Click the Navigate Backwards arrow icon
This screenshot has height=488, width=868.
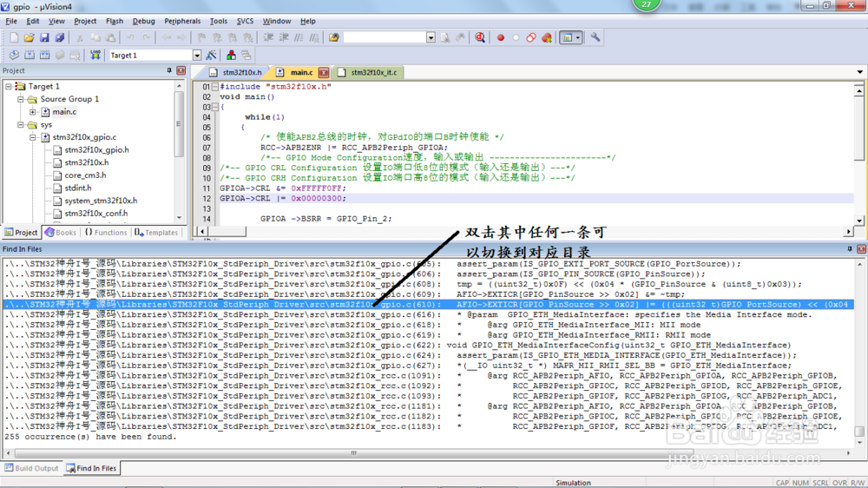pyautogui.click(x=167, y=37)
